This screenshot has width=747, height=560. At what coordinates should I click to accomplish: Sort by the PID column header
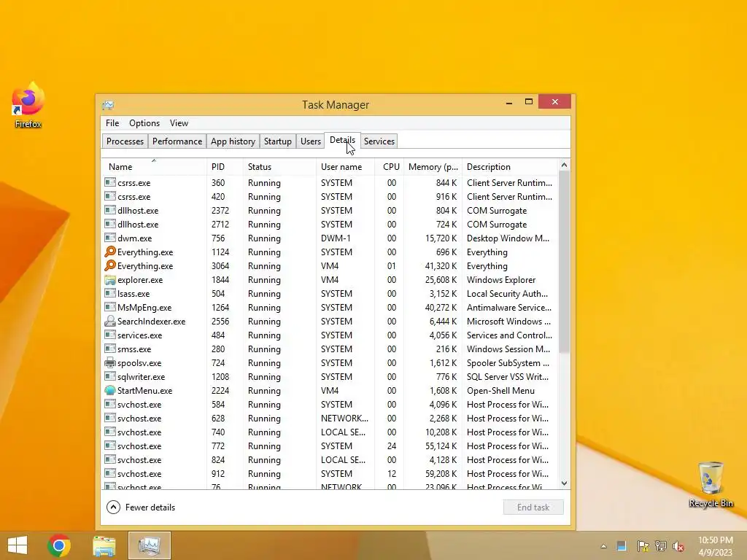click(225, 167)
